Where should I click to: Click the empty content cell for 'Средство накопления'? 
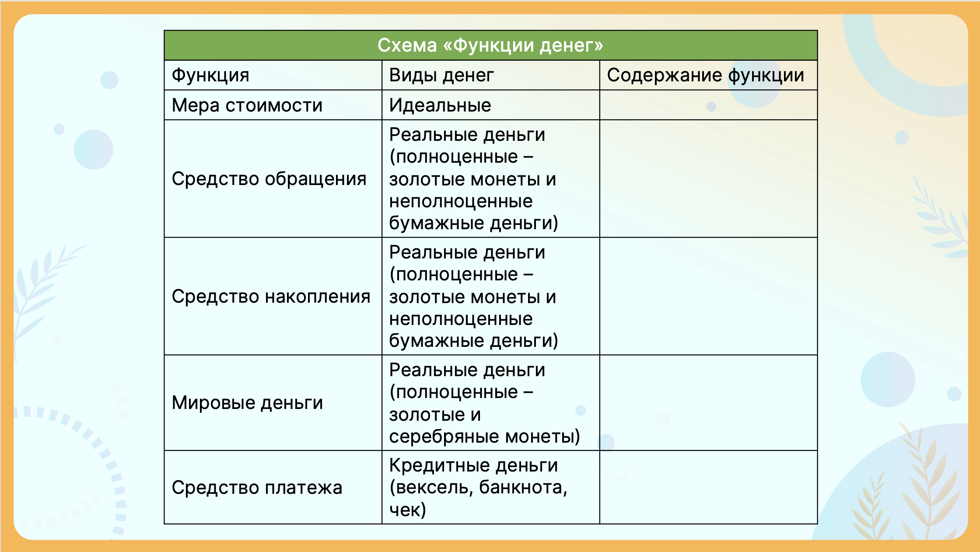click(708, 296)
